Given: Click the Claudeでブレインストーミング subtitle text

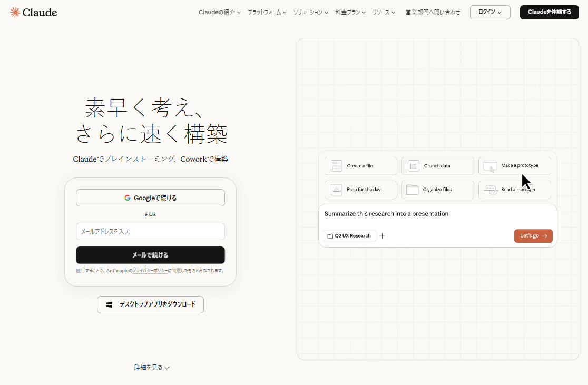Looking at the screenshot, I should point(150,160).
